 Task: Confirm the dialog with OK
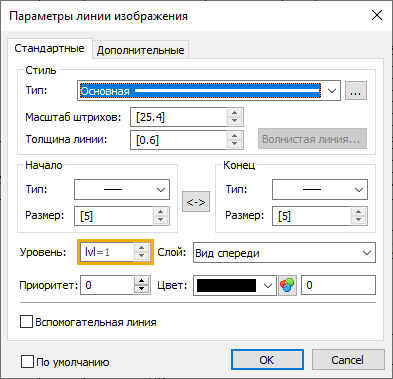(267, 360)
